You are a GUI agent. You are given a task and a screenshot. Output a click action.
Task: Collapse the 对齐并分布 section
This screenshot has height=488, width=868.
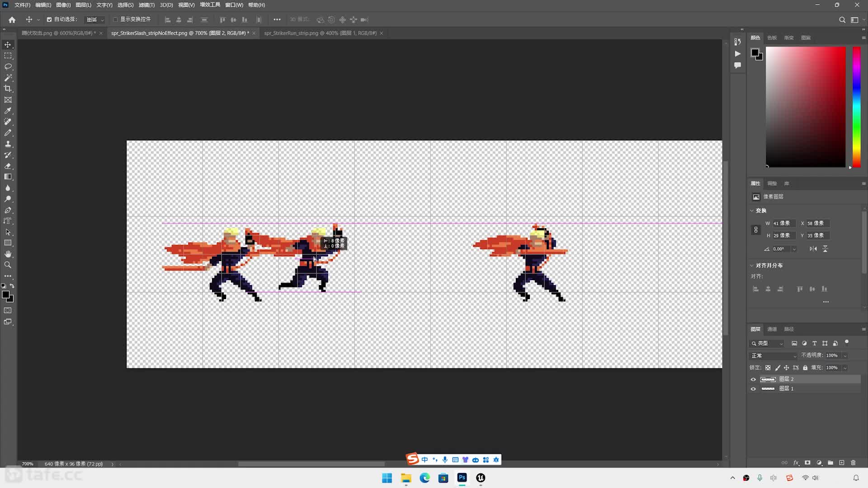(x=752, y=265)
